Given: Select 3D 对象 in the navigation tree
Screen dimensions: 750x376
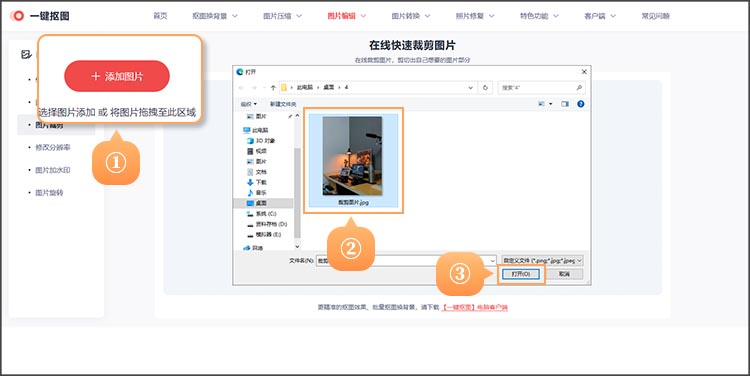Looking at the screenshot, I should 261,141.
